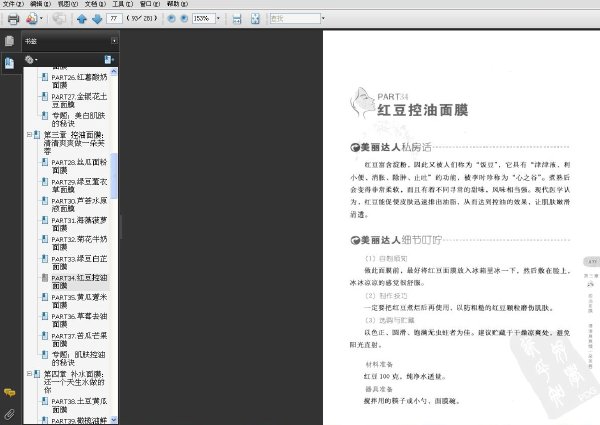The height and width of the screenshot is (425, 600).
Task: Select bookmark 专题: 肌肤控油的秘诀
Action: tap(78, 359)
